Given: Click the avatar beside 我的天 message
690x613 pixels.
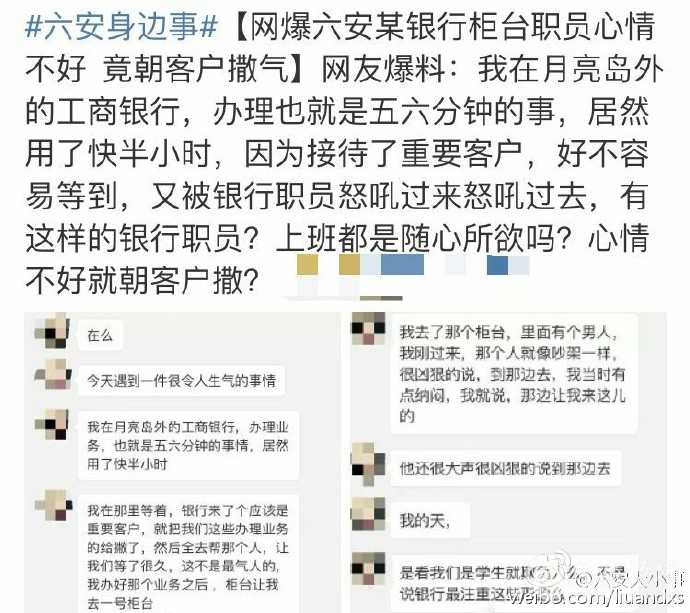Looking at the screenshot, I should [368, 514].
